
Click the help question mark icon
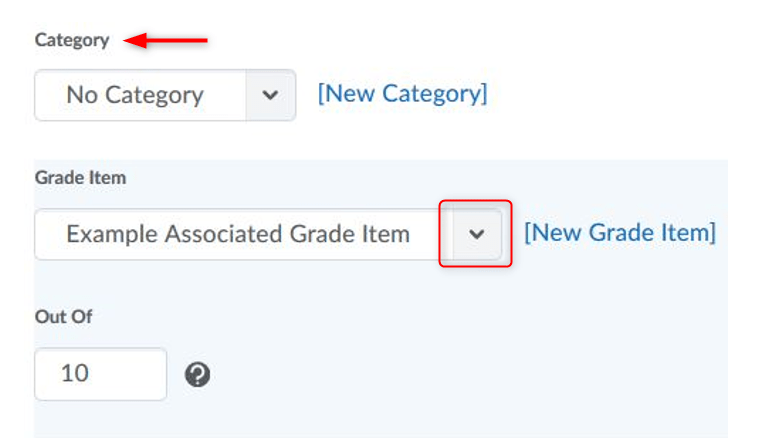pyautogui.click(x=198, y=375)
